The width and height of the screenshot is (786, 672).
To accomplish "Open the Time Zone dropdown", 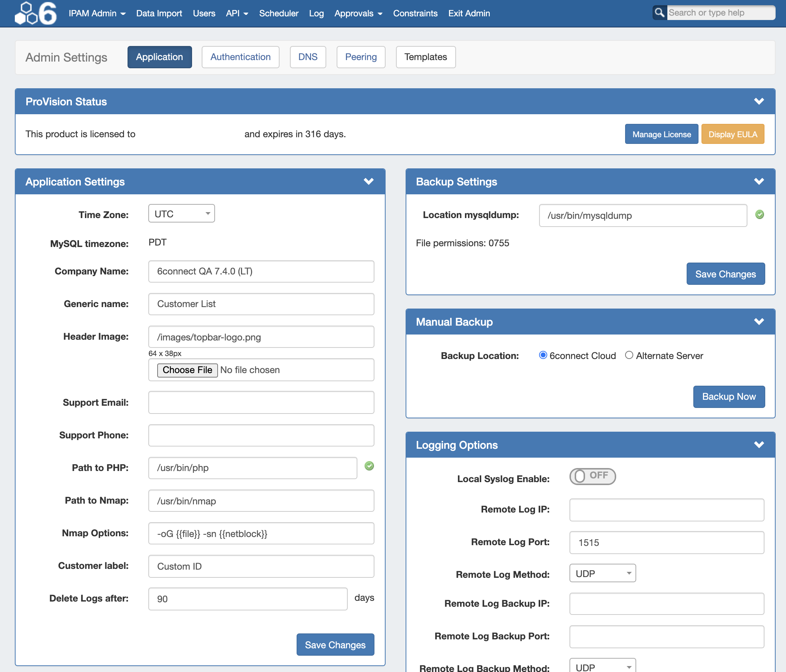I will 181,214.
